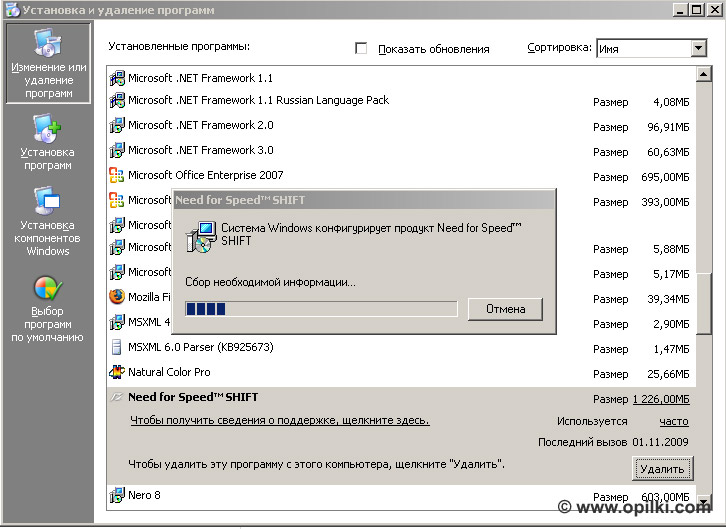Select the 'MSXML 6.0 Parser (KB925673)' entry
This screenshot has height=529, width=726.
point(200,347)
